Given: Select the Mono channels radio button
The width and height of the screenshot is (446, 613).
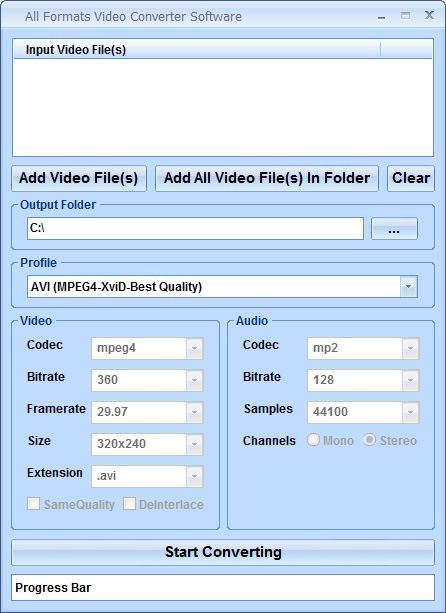Looking at the screenshot, I should (313, 440).
